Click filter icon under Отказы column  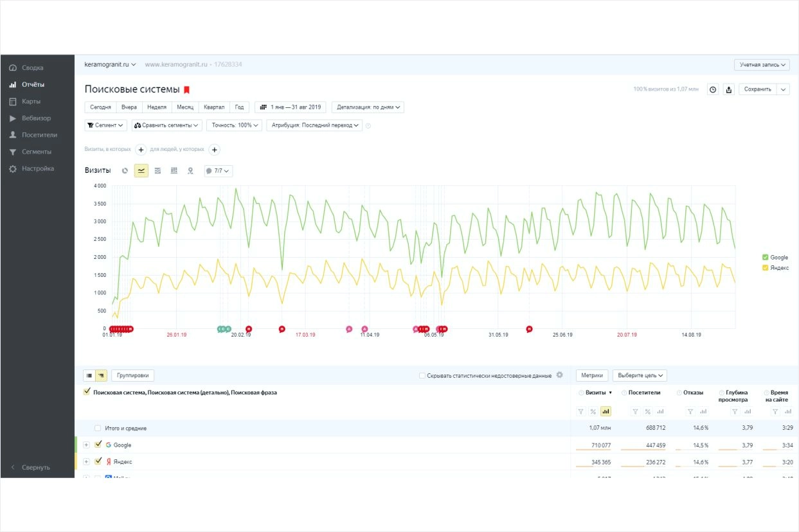691,411
